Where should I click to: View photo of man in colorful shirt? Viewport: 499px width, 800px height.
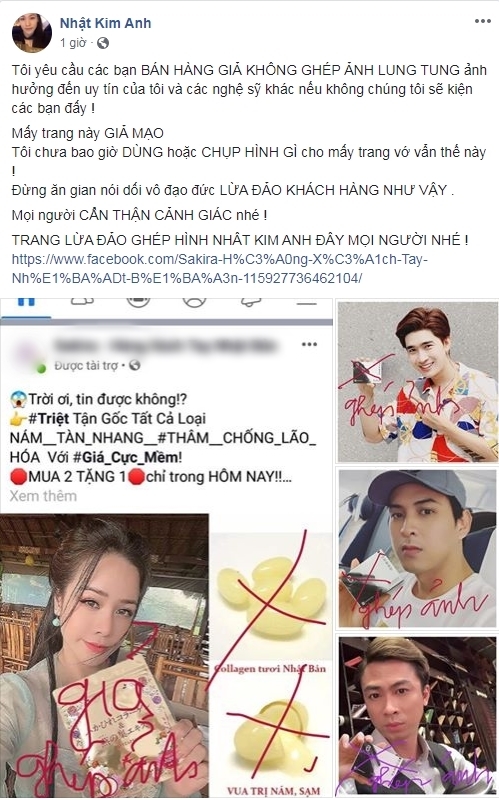pyautogui.click(x=418, y=382)
